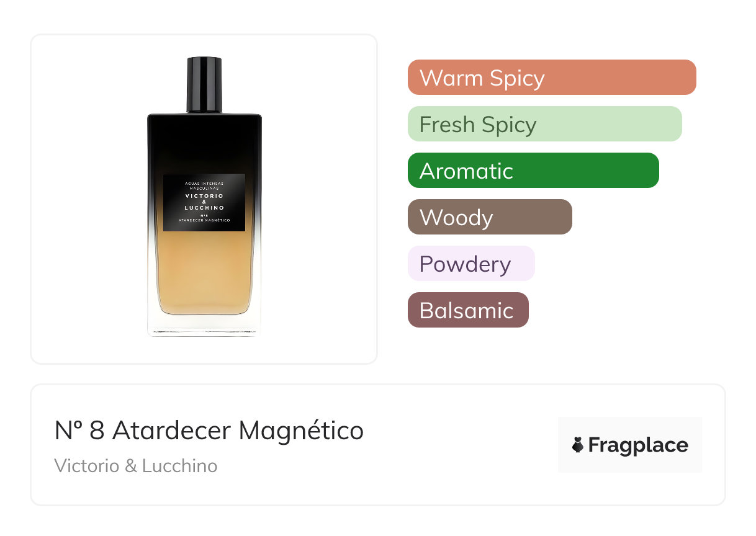Select the Balsamic accord bar
This screenshot has width=756, height=536.
[468, 310]
